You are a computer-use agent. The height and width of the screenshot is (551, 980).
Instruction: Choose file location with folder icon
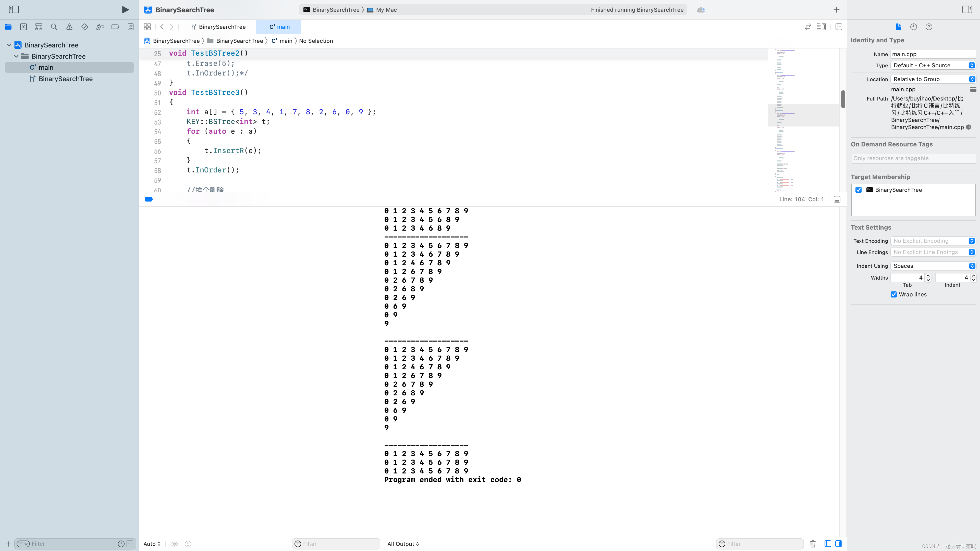pos(973,89)
